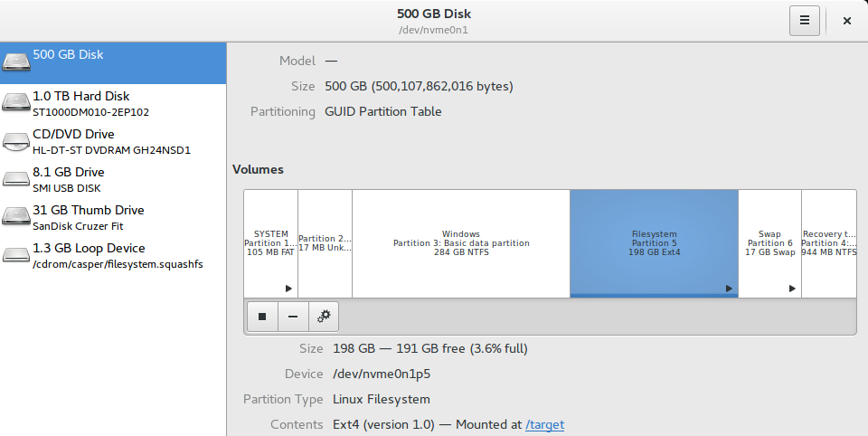The height and width of the screenshot is (436, 868).
Task: Click the CD/DVD Drive optical icon
Action: 16,141
